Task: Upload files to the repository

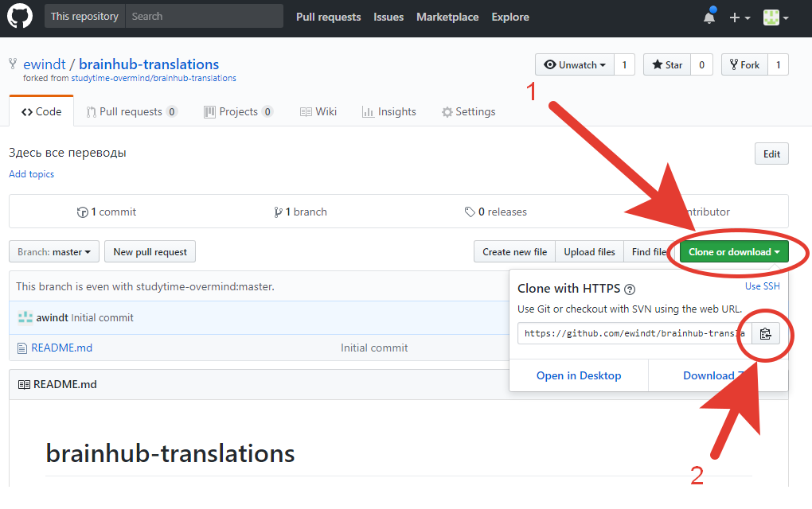Action: coord(589,252)
